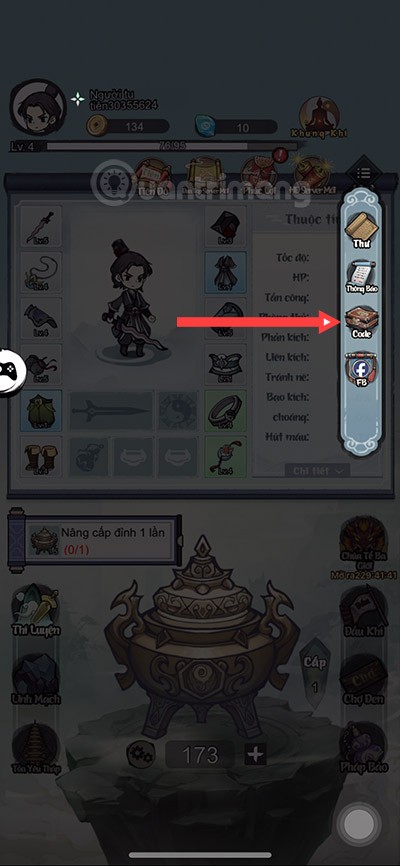Open Pháp Bảo treasure icon
The width and height of the screenshot is (400, 866).
pos(364,748)
